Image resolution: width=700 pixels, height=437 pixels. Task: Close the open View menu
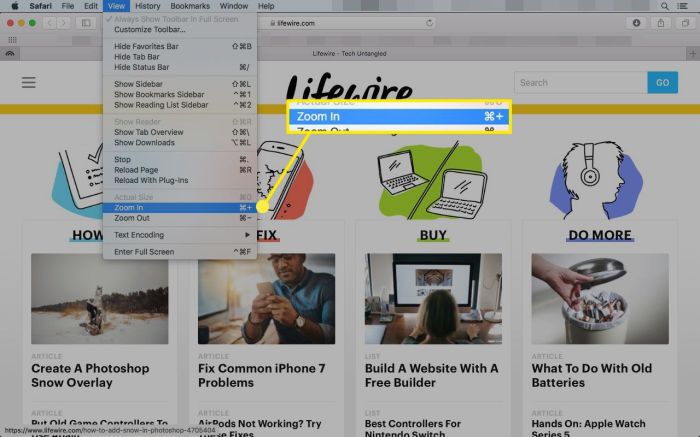click(x=116, y=6)
